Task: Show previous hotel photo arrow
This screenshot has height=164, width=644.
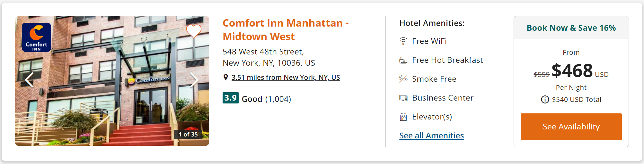Action: (x=30, y=80)
